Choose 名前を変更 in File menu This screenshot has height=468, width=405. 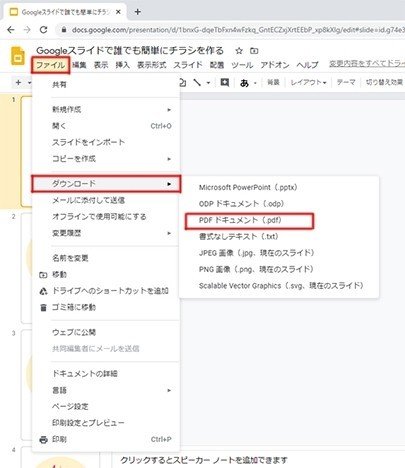point(106,258)
